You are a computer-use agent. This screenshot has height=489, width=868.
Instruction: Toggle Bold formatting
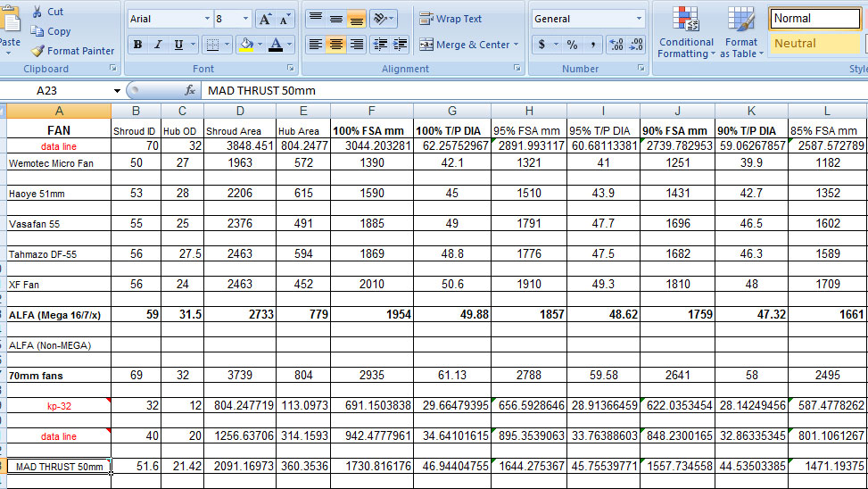coord(138,45)
